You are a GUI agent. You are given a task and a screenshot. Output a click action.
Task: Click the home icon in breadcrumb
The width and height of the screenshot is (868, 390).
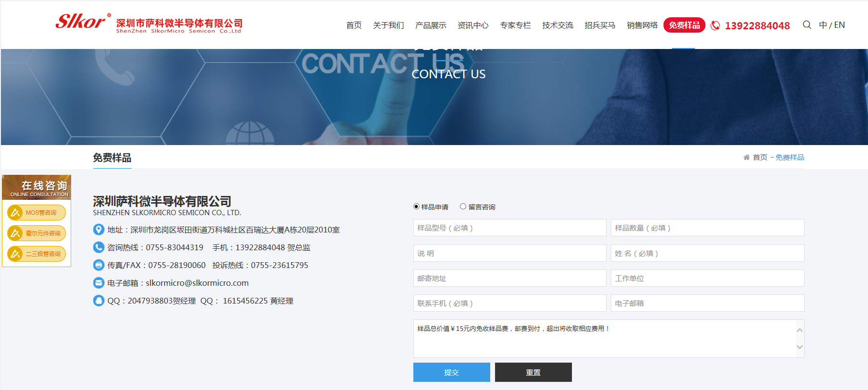[x=746, y=158]
